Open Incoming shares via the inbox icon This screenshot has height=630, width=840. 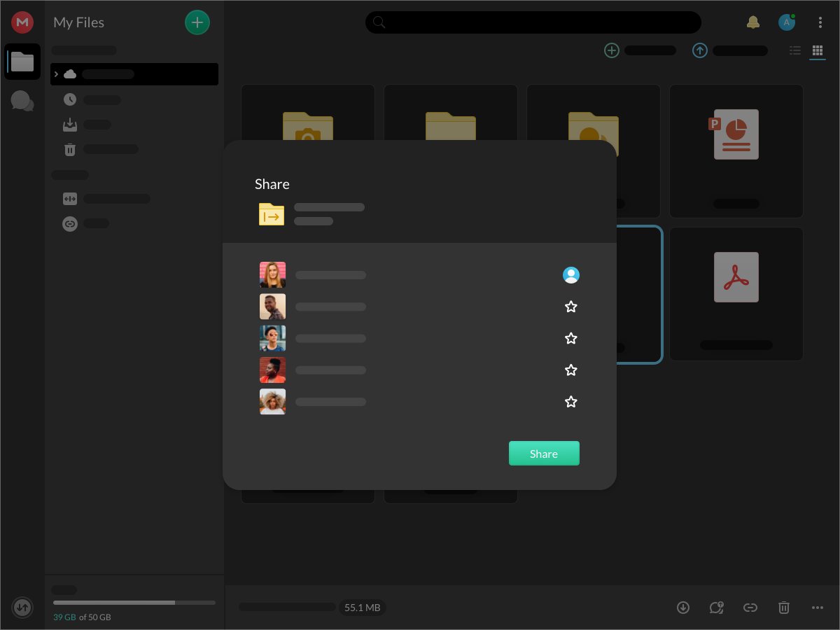tap(69, 124)
